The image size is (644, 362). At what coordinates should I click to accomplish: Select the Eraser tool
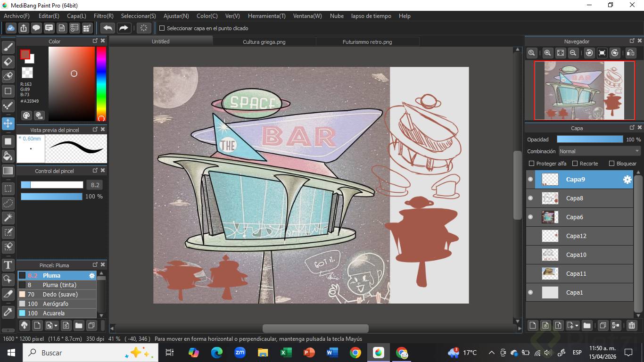point(8,62)
